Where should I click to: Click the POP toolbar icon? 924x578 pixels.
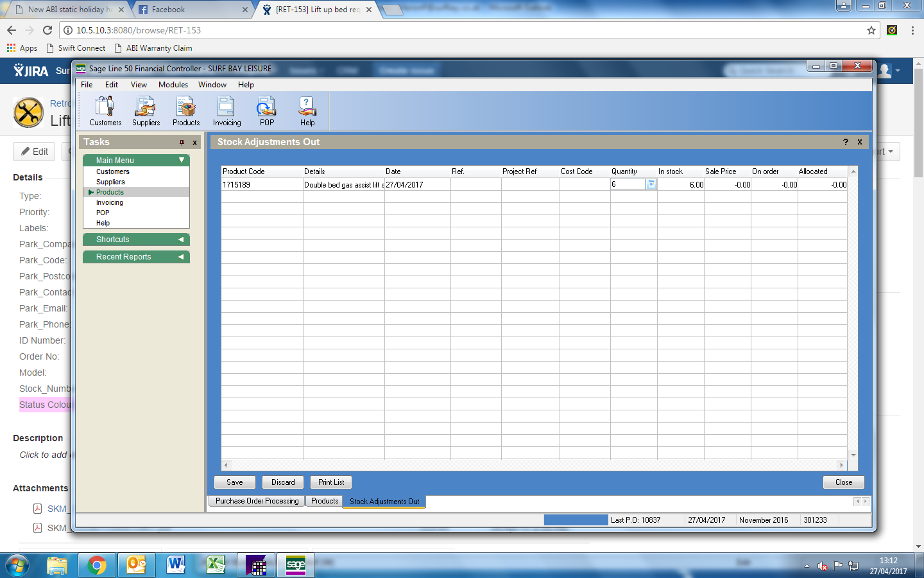coord(267,110)
